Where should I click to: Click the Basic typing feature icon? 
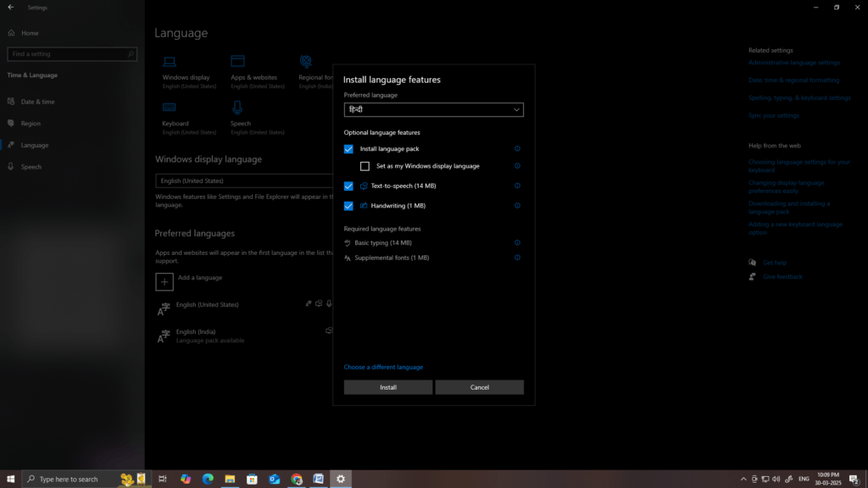pyautogui.click(x=347, y=243)
